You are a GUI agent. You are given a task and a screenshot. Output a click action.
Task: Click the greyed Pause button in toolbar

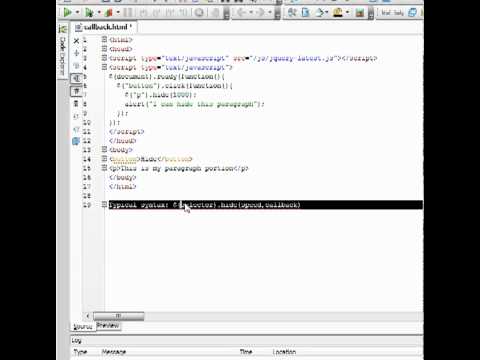(x=128, y=13)
